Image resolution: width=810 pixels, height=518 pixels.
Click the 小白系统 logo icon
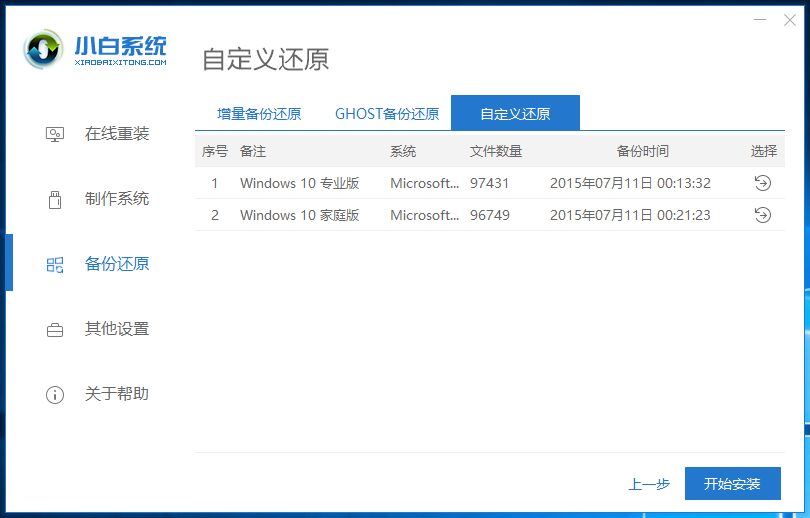45,50
